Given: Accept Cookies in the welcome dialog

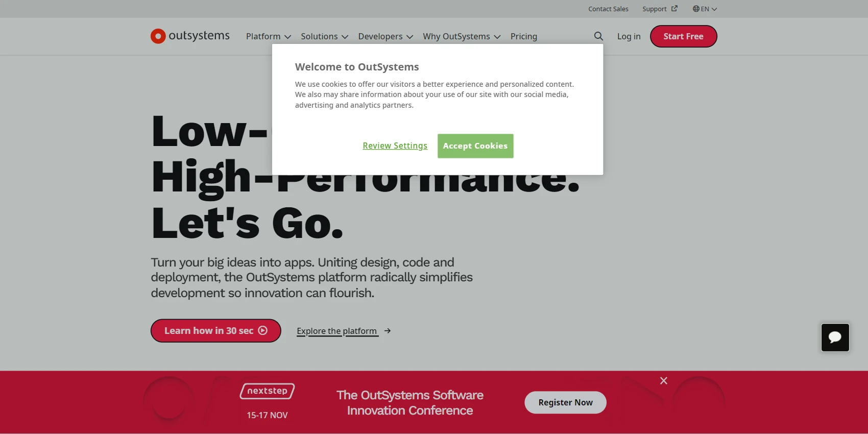Looking at the screenshot, I should point(475,146).
